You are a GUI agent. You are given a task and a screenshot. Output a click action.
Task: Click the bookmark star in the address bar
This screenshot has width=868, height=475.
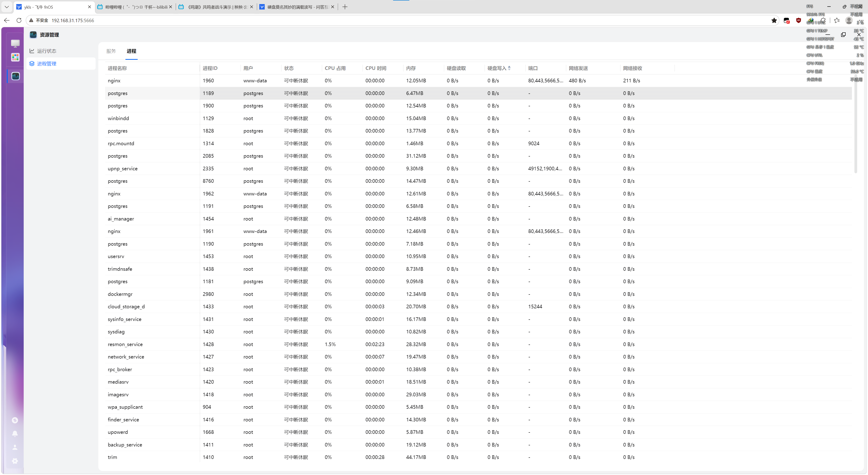(x=774, y=21)
